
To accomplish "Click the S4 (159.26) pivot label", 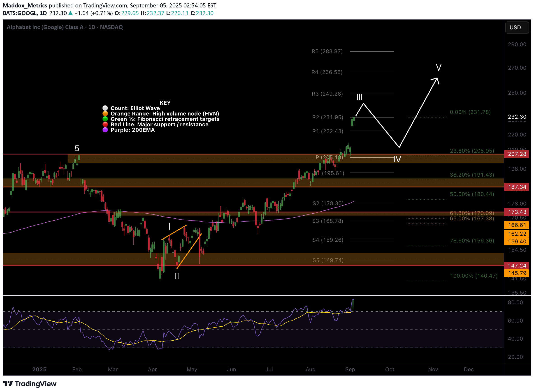I will [328, 240].
